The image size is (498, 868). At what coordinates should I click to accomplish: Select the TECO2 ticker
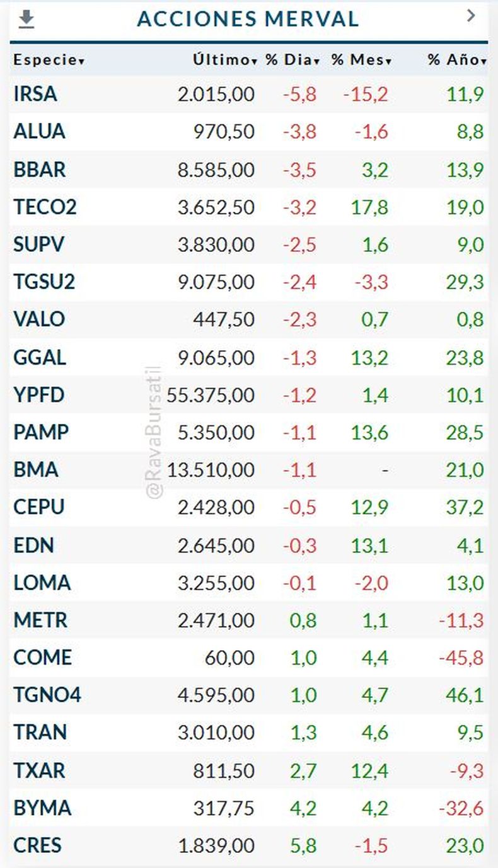pos(45,207)
